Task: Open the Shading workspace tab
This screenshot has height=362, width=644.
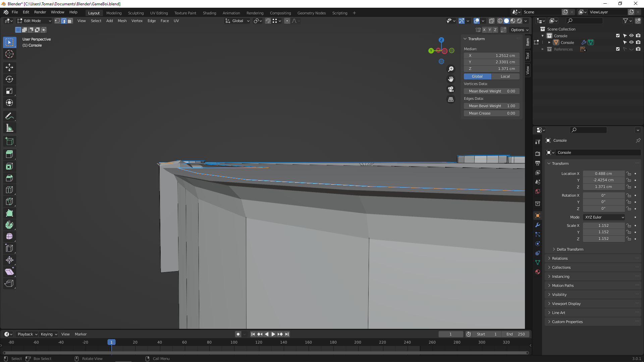Action: click(209, 13)
